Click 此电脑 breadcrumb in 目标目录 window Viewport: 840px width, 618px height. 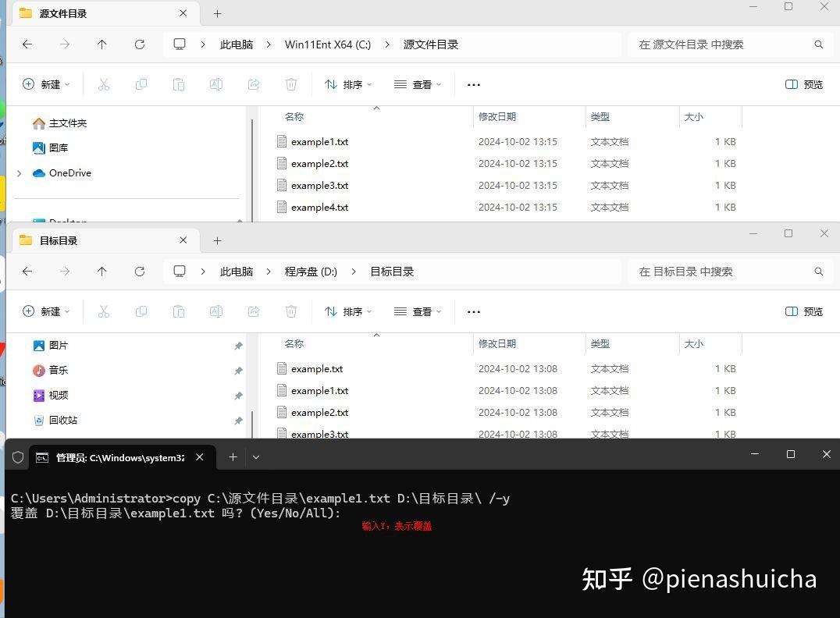(237, 272)
